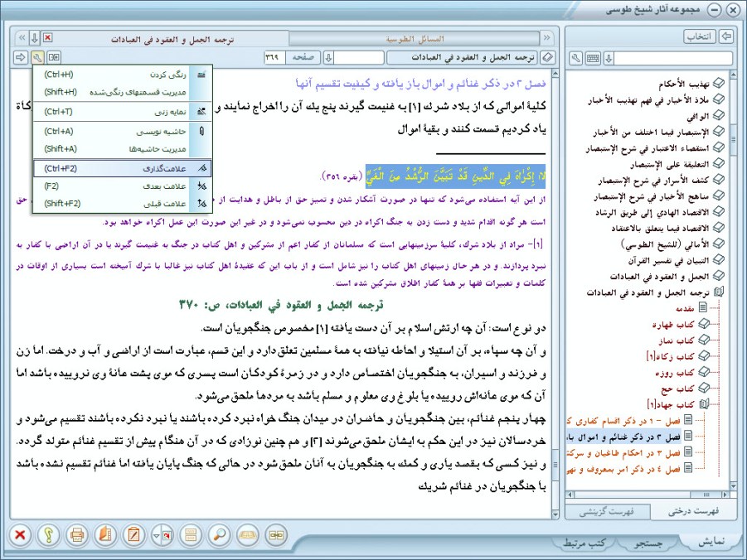Click the red-arrow picture icon in bottom toolbar
Screen dimensions: 747x560
click(x=167, y=535)
